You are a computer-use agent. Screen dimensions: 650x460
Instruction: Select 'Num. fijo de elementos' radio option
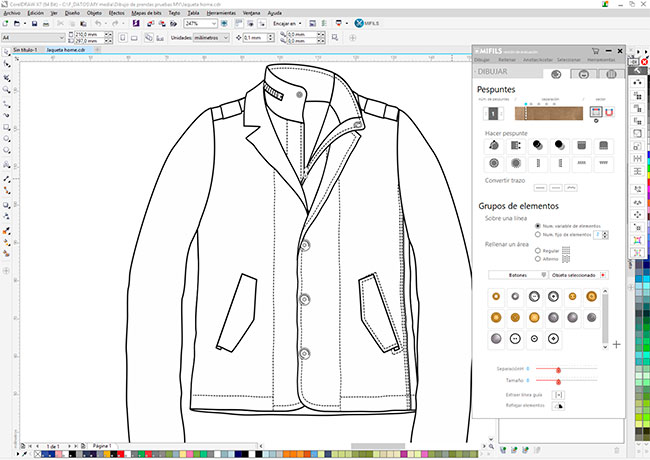(x=539, y=234)
